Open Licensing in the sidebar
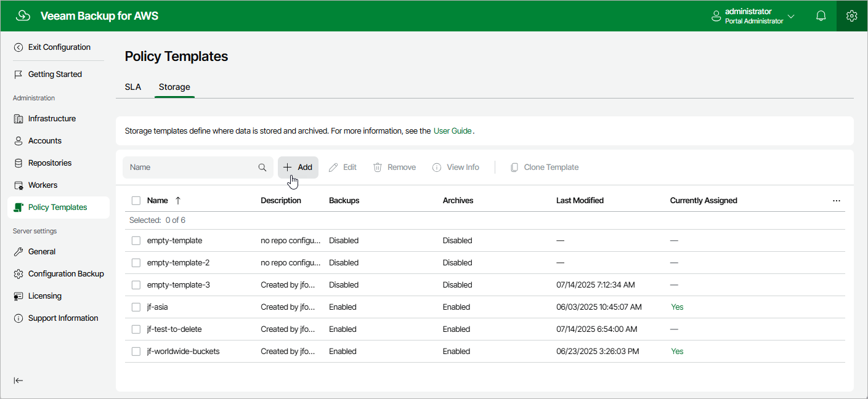Screen dimensions: 868x399 (44, 296)
